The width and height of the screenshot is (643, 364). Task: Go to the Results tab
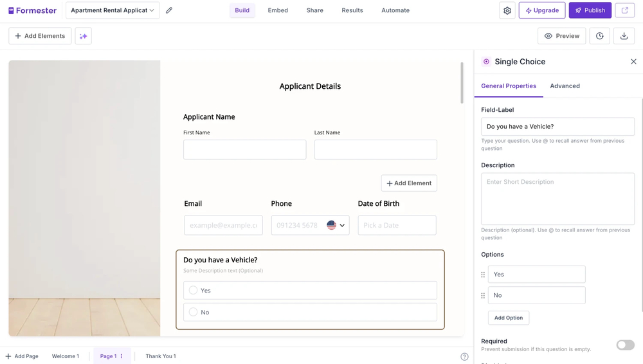point(352,10)
